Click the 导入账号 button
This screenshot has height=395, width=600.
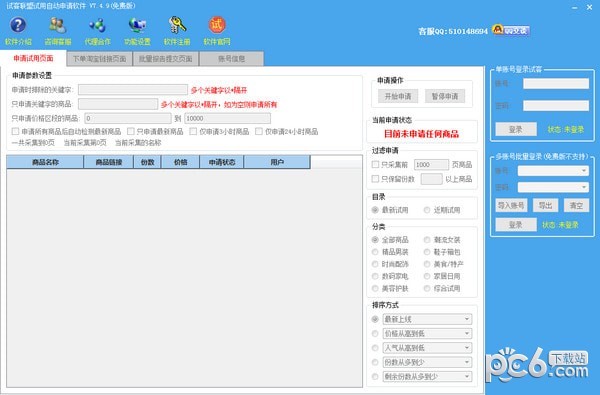pyautogui.click(x=511, y=206)
